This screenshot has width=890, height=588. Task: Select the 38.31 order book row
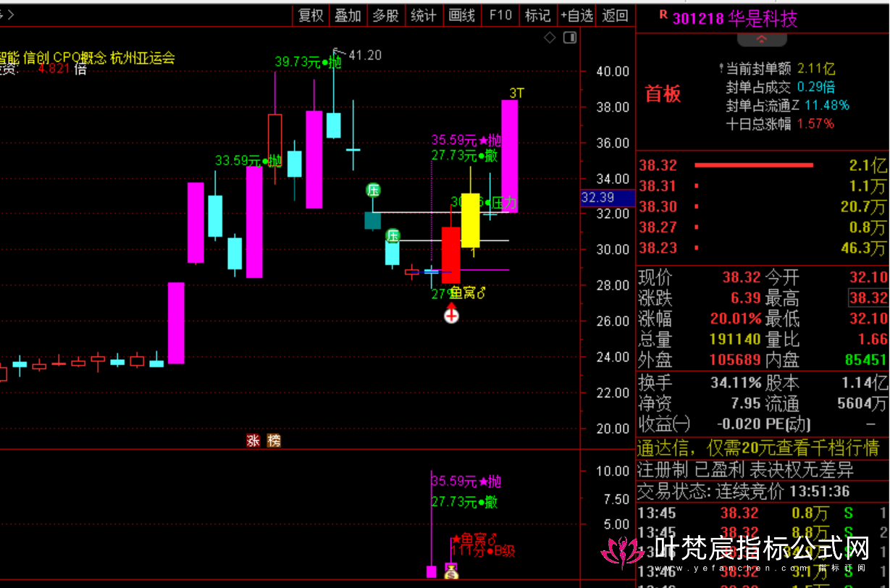763,186
